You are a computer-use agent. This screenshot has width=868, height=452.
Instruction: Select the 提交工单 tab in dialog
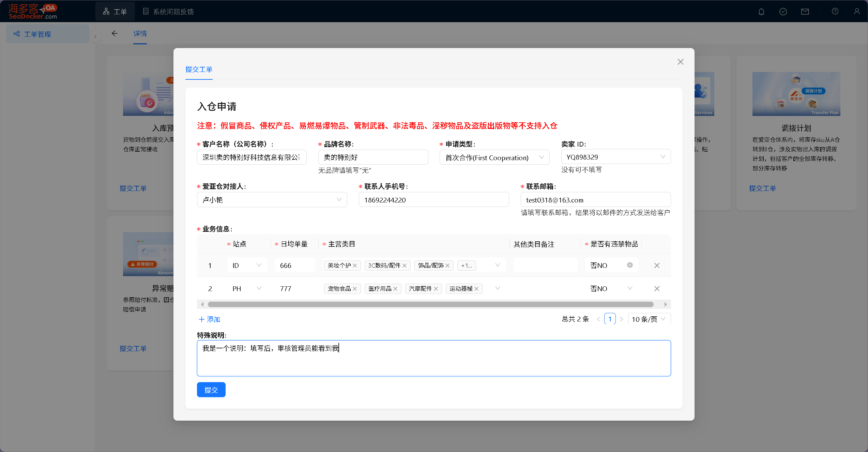pos(199,70)
